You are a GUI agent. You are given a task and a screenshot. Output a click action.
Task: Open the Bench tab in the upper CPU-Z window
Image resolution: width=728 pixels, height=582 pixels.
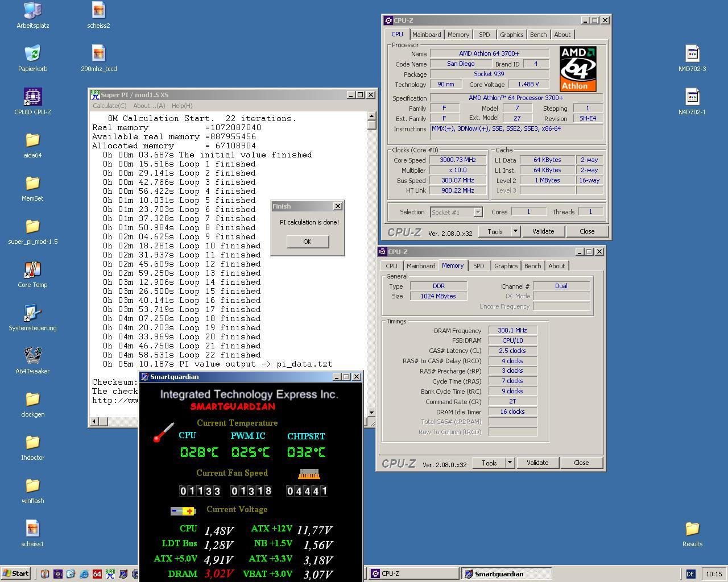tap(539, 35)
